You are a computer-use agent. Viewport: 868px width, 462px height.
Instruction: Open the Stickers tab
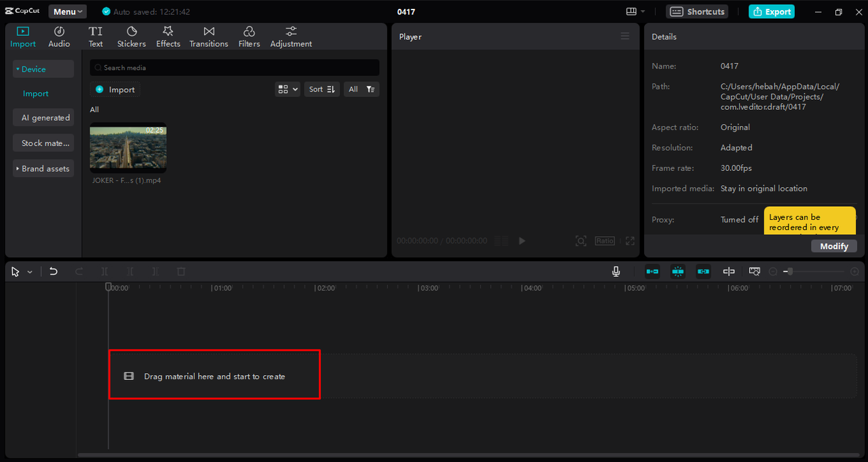(132, 37)
